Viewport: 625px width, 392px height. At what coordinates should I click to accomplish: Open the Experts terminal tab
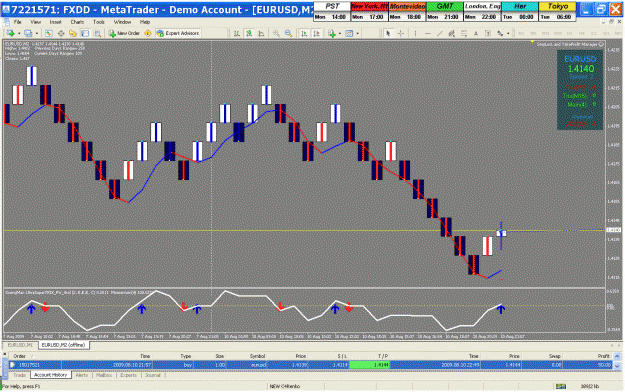tap(129, 375)
